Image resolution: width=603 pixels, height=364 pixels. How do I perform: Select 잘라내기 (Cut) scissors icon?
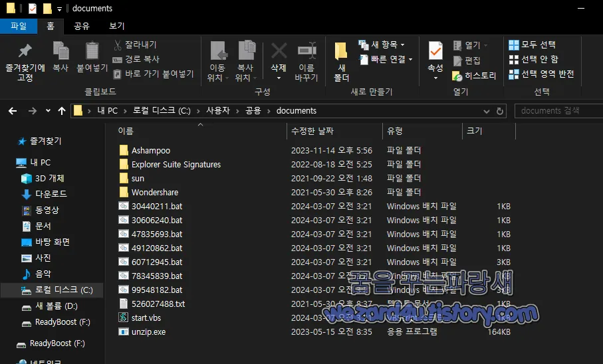pos(117,45)
